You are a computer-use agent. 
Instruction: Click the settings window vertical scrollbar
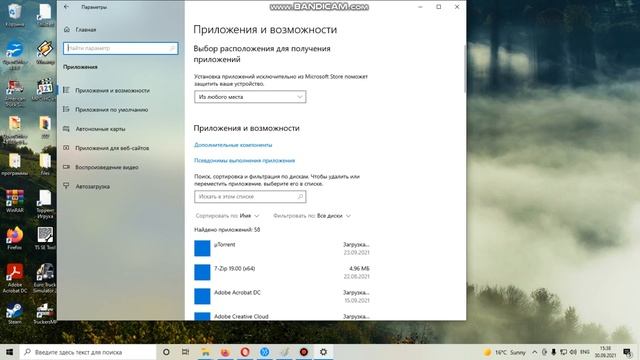(464, 69)
